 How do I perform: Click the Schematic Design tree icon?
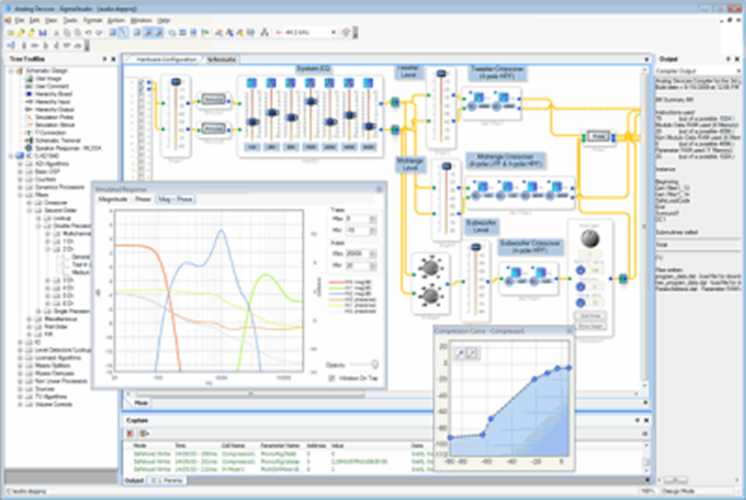coord(22,72)
